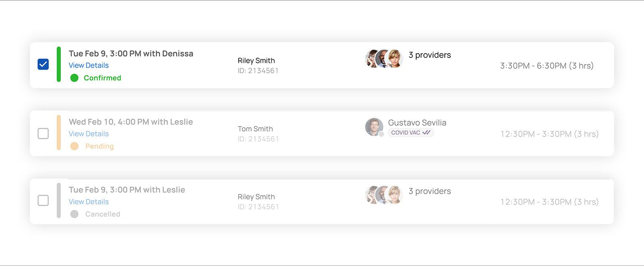The width and height of the screenshot is (644, 266).
Task: Click the orange Pending status dot
Action: point(74,146)
